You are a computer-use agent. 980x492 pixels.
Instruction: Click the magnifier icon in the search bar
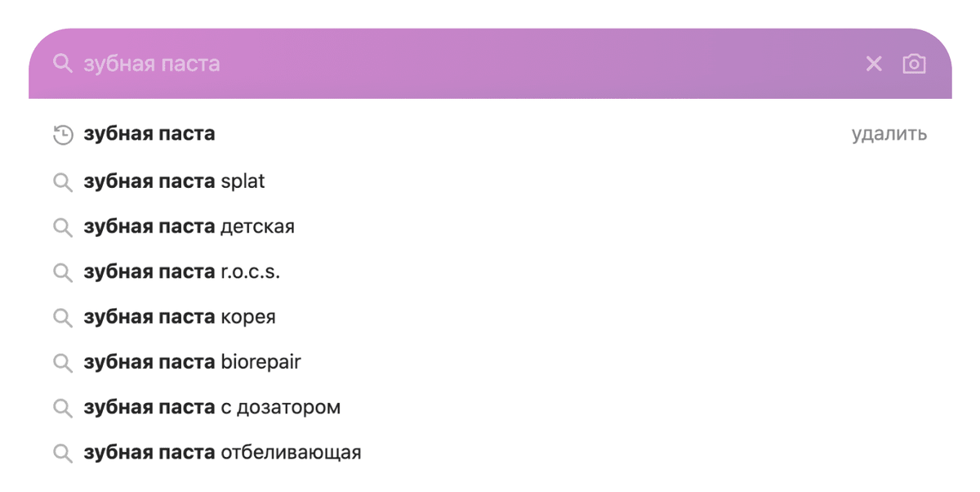click(x=63, y=64)
